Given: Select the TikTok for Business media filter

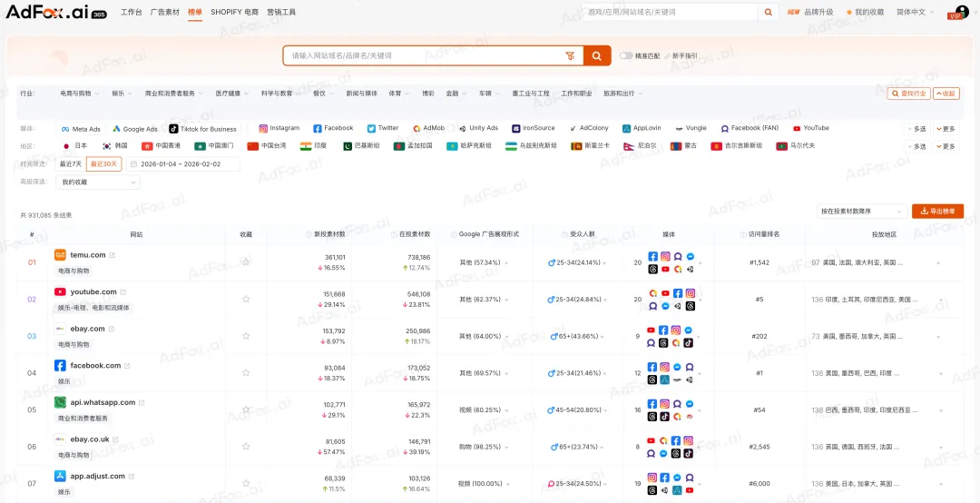Looking at the screenshot, I should (x=202, y=129).
